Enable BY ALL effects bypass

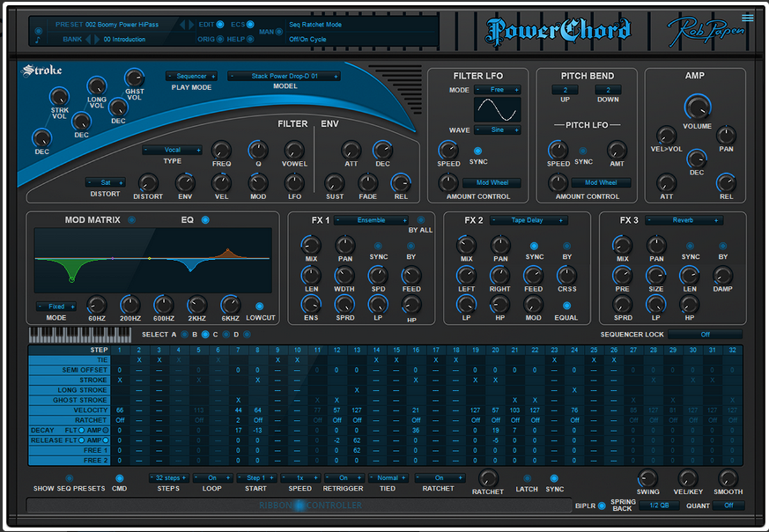(420, 219)
